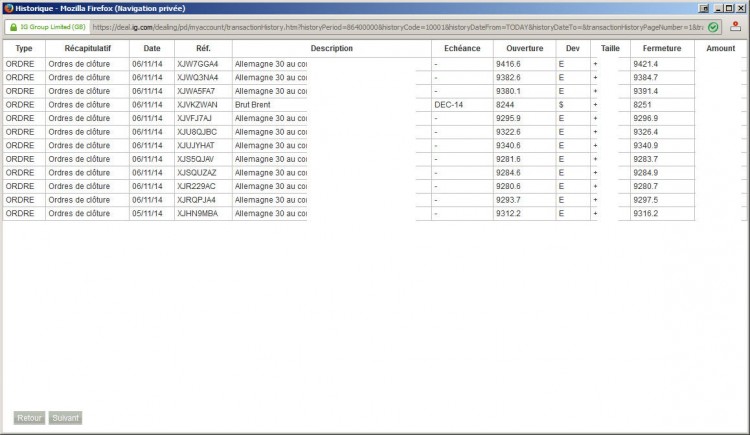Select reference XJWA5FA7
The width and height of the screenshot is (750, 435).
(196, 91)
